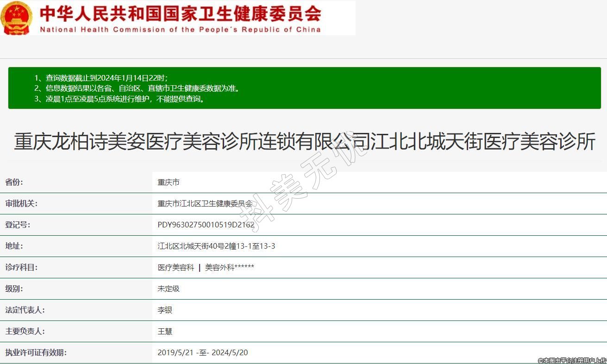
Task: Select the registration number starting with PDY
Action: click(x=206, y=225)
